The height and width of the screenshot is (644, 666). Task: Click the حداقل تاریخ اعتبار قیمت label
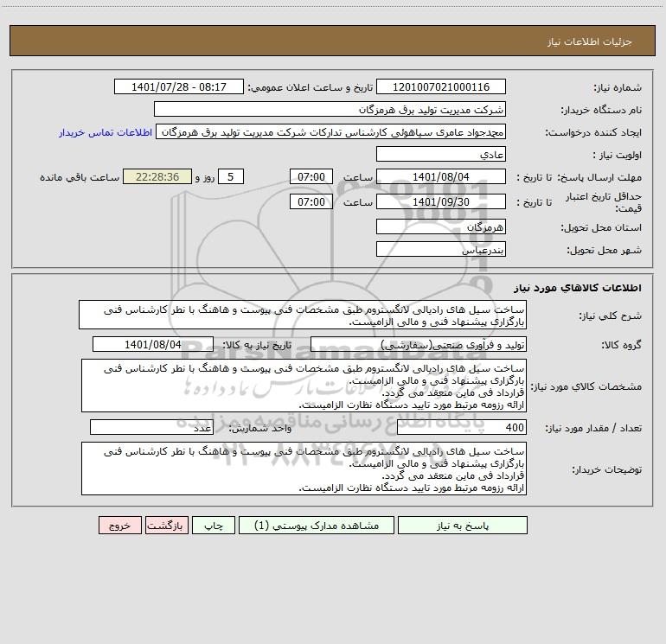pyautogui.click(x=604, y=202)
